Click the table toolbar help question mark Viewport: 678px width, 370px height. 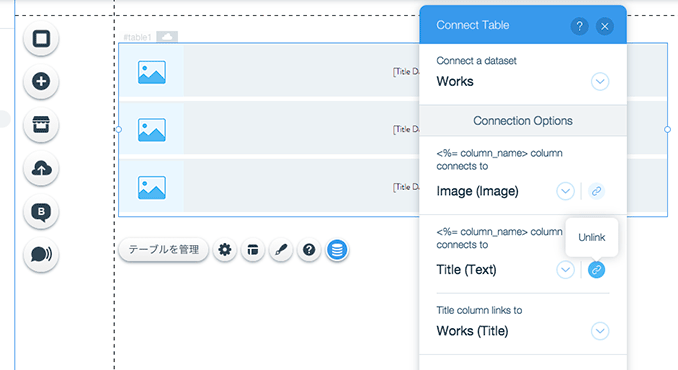309,249
